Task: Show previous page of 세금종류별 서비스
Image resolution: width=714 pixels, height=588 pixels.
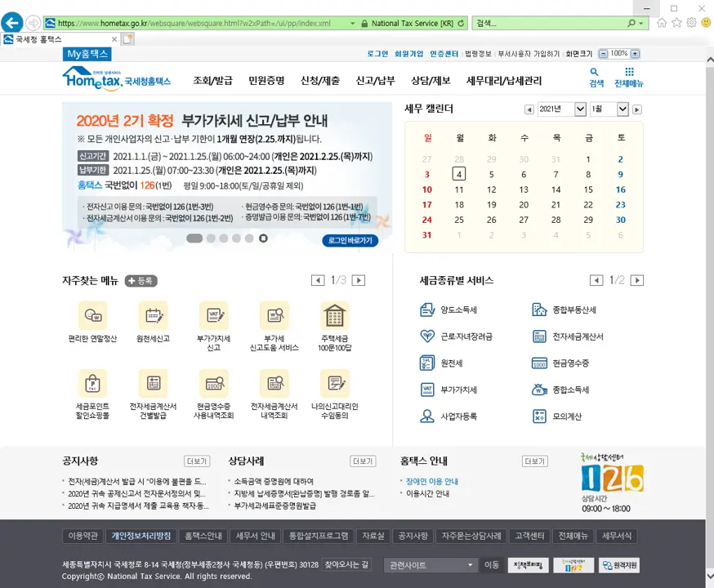Action: tap(596, 280)
